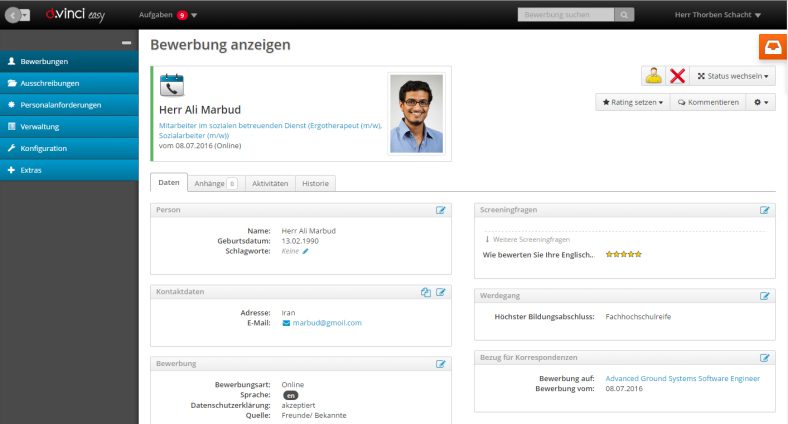Click the red 9 tasks badge
The height and width of the screenshot is (424, 788).
pyautogui.click(x=182, y=15)
